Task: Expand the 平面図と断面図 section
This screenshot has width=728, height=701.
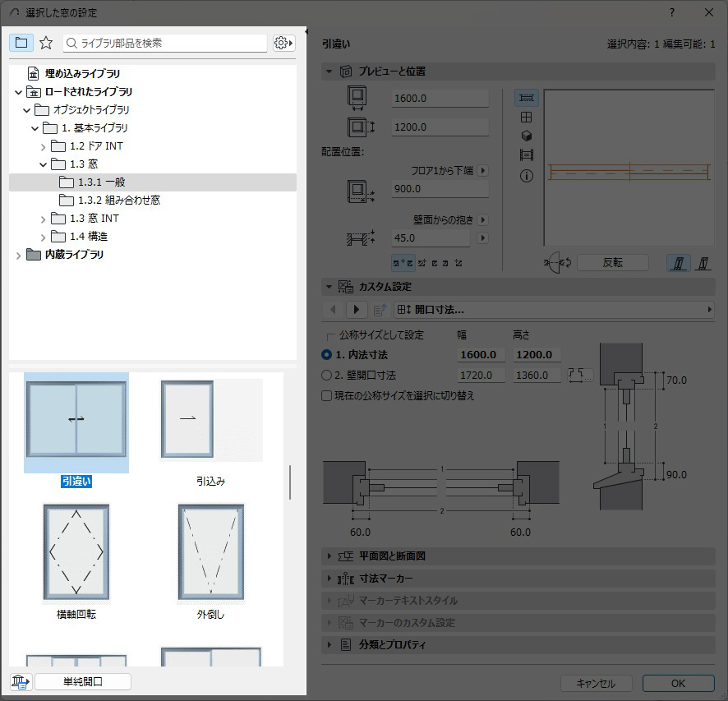Action: (x=329, y=556)
